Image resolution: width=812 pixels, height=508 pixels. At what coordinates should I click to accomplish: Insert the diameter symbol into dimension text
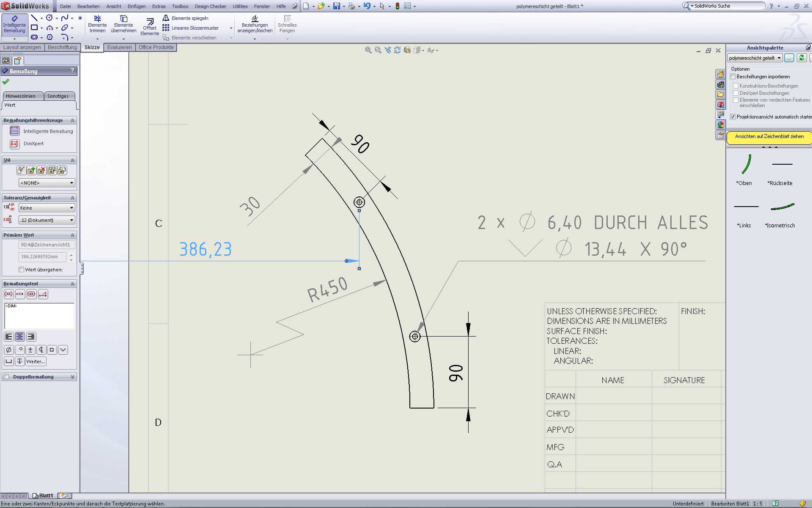pos(8,350)
